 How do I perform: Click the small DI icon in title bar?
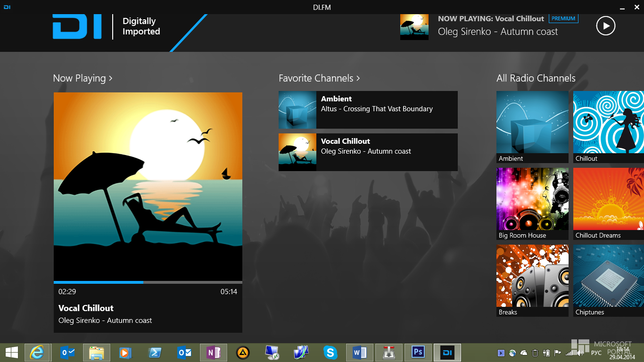pos(7,7)
